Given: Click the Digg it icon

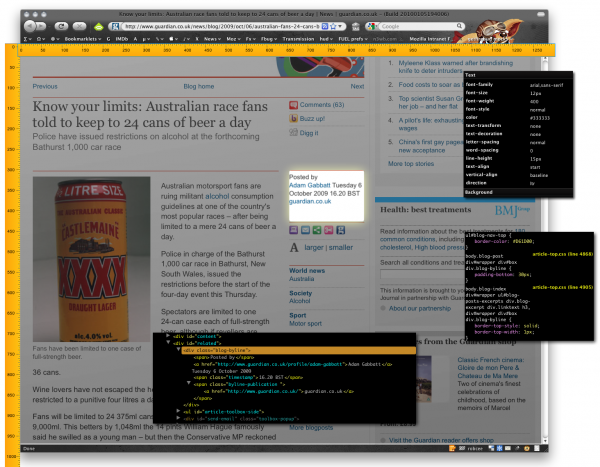Looking at the screenshot, I should pos(293,132).
